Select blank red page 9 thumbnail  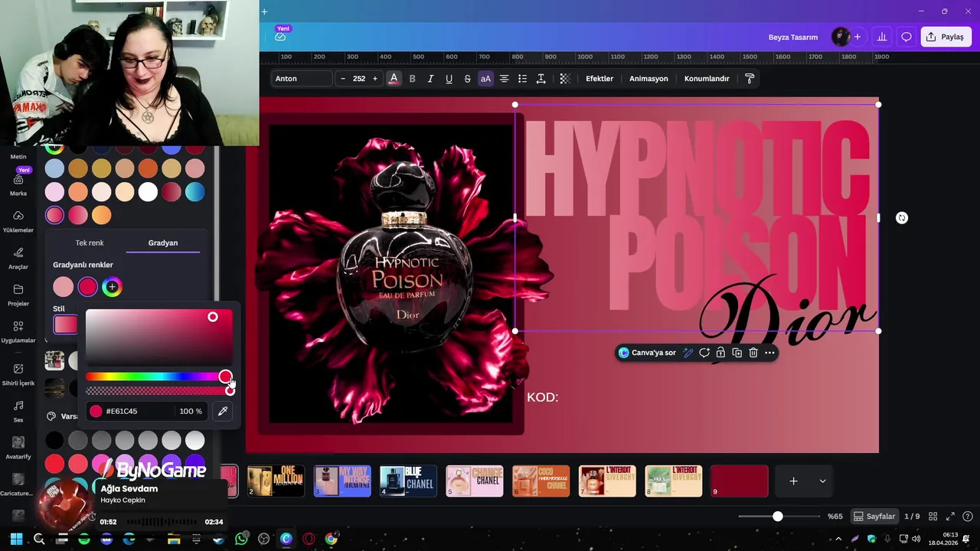[x=739, y=481]
